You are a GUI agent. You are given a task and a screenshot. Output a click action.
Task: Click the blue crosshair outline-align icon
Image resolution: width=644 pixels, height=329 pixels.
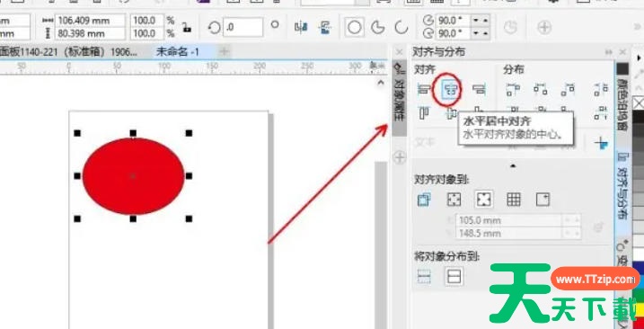tap(601, 143)
